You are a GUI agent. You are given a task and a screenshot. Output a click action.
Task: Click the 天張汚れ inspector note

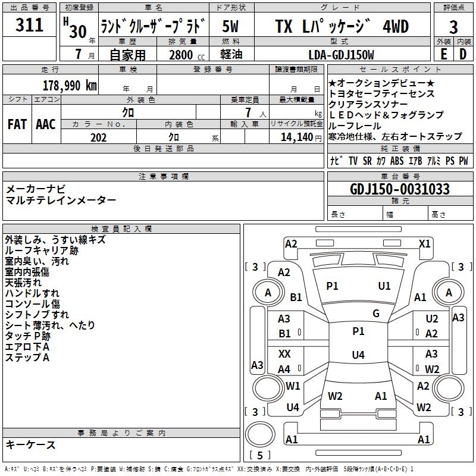23,283
